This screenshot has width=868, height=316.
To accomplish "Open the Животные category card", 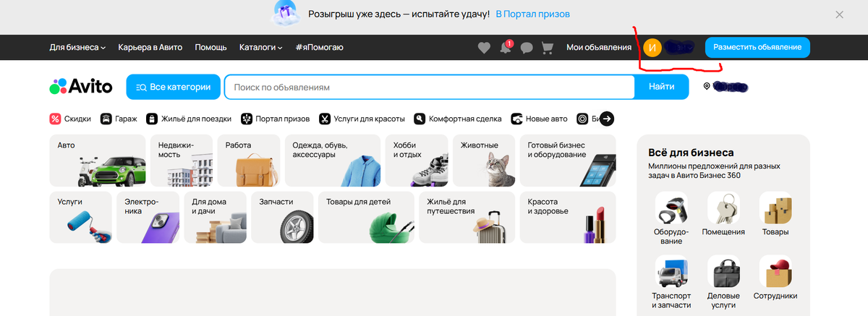I will (x=484, y=161).
